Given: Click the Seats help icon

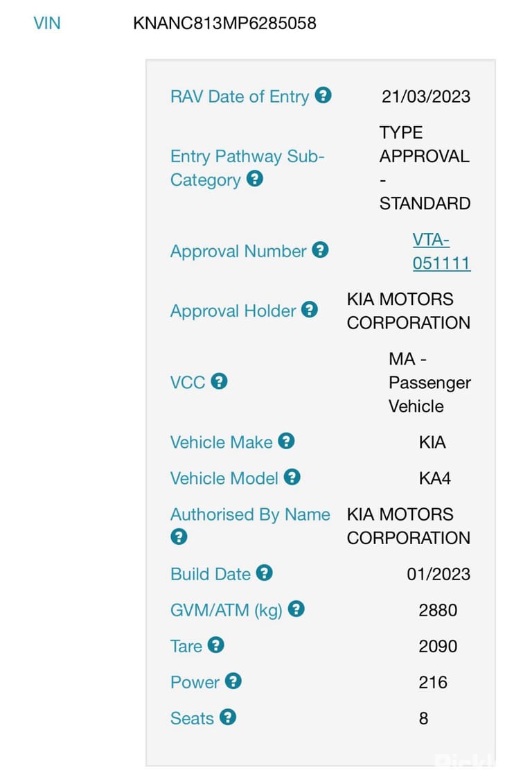Looking at the screenshot, I should click(228, 717).
